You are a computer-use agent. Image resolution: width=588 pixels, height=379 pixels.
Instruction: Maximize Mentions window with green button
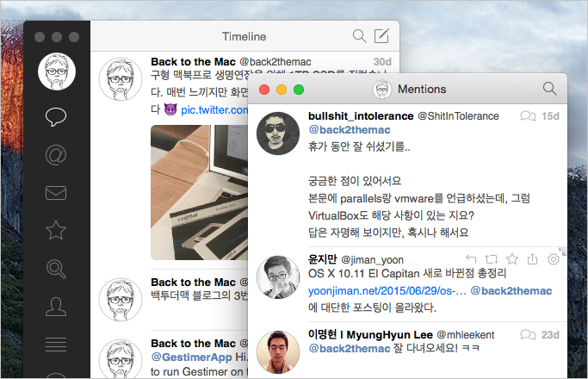coord(299,90)
